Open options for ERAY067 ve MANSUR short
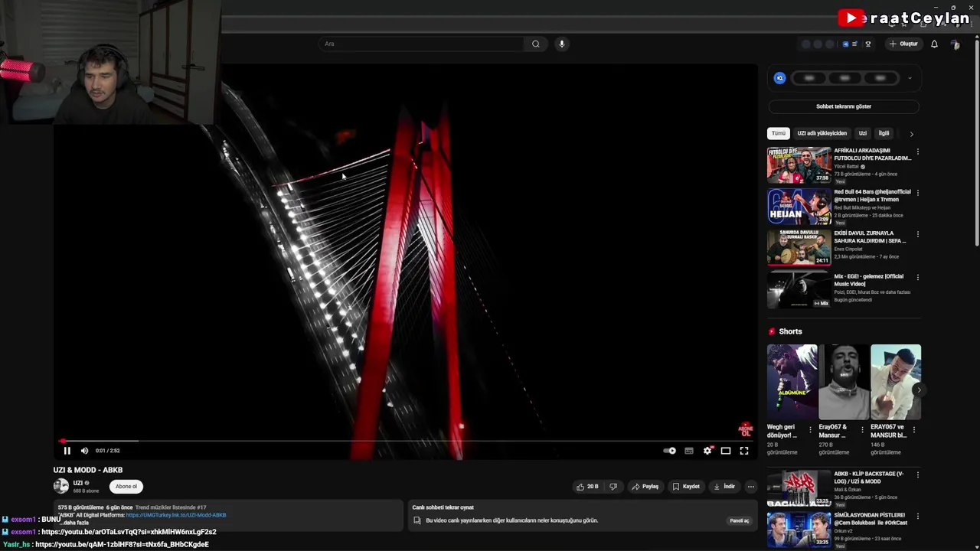 [x=913, y=429]
